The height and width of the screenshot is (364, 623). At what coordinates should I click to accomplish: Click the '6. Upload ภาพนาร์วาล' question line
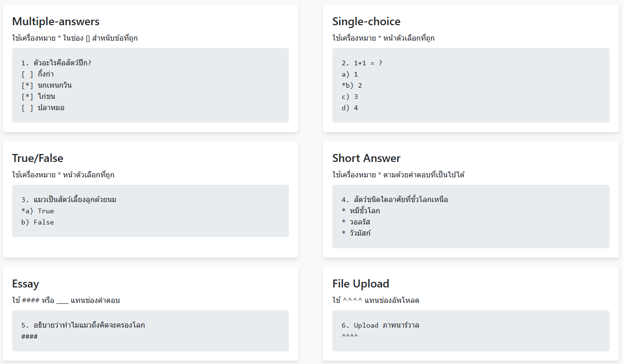(x=380, y=325)
